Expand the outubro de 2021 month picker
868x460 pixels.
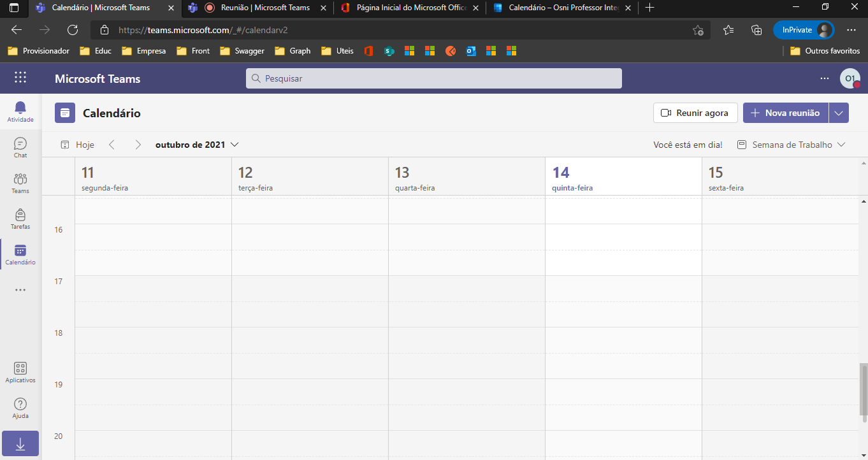197,145
